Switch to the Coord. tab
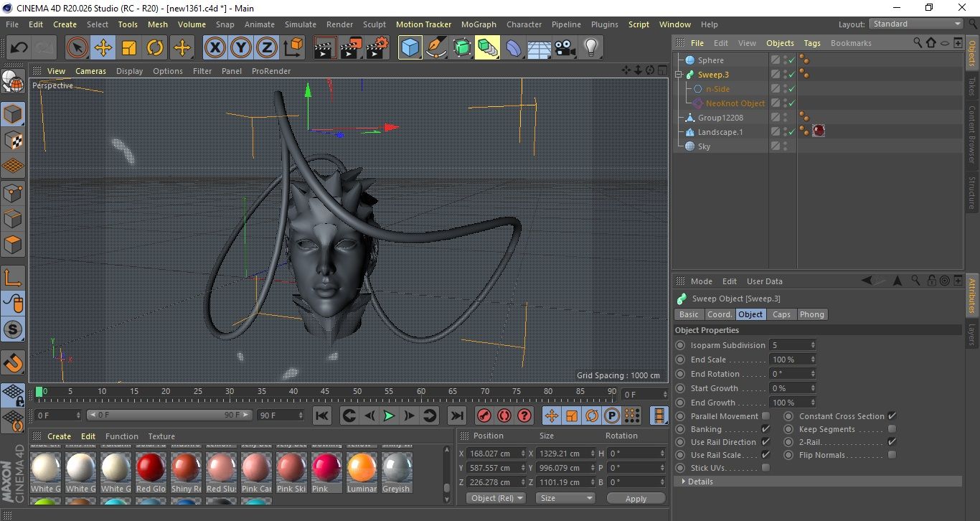 point(720,314)
